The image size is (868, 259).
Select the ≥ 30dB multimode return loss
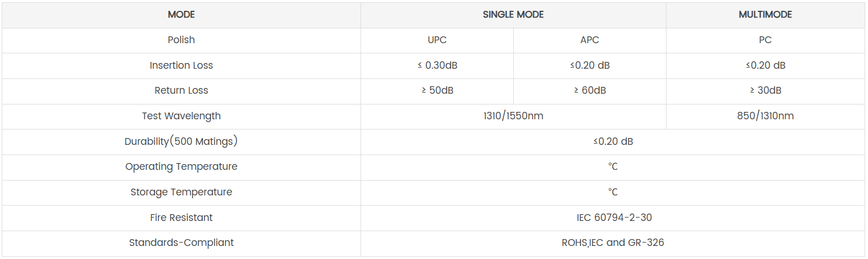765,90
